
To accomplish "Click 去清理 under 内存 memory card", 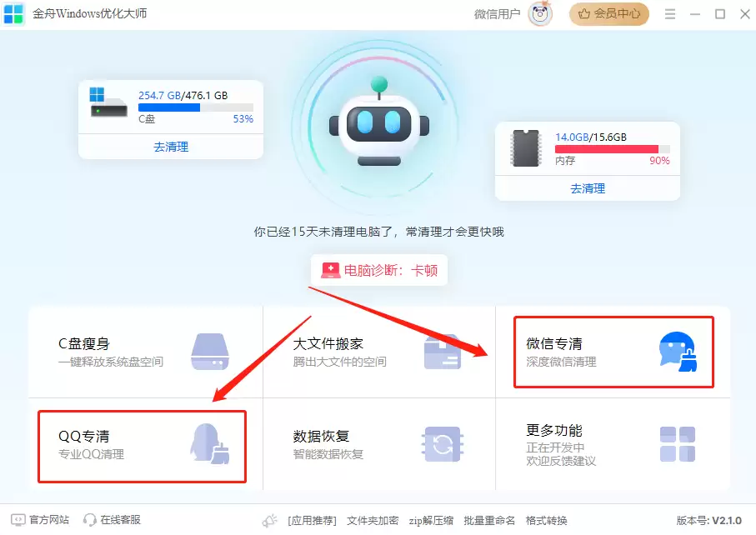I will pyautogui.click(x=588, y=188).
